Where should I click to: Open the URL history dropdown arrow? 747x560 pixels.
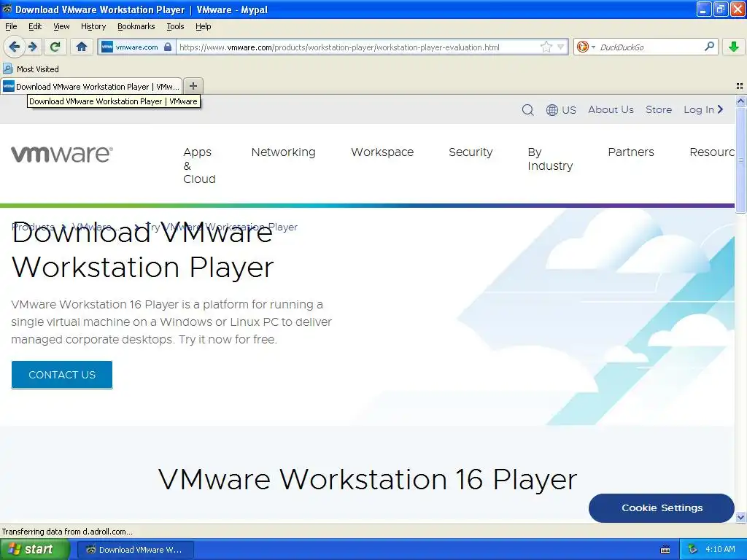[x=561, y=47]
